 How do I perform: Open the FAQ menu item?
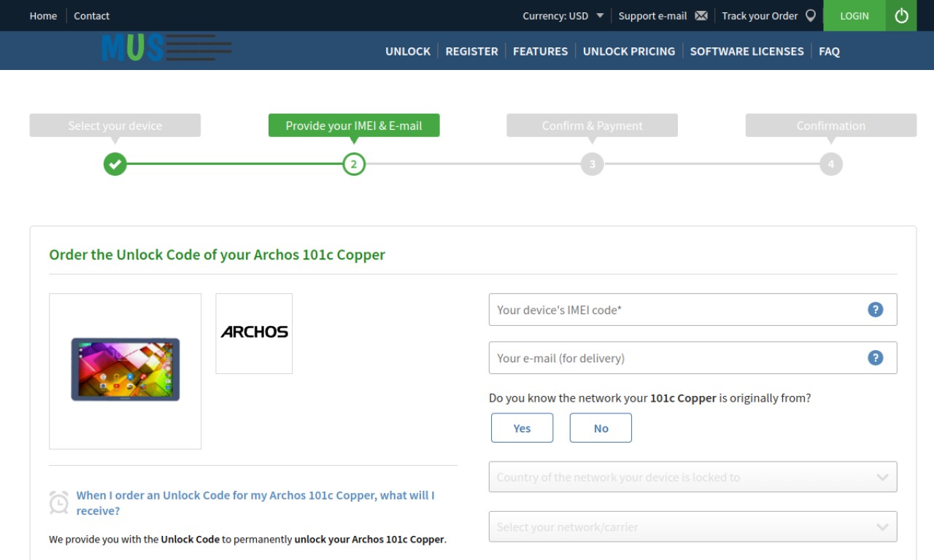point(829,51)
